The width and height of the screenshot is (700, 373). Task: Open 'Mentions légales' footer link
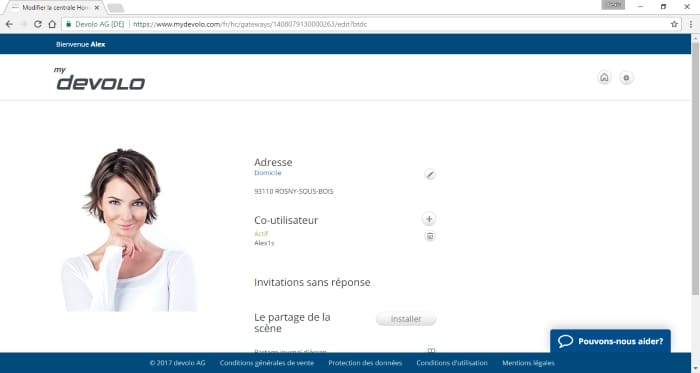tap(529, 363)
